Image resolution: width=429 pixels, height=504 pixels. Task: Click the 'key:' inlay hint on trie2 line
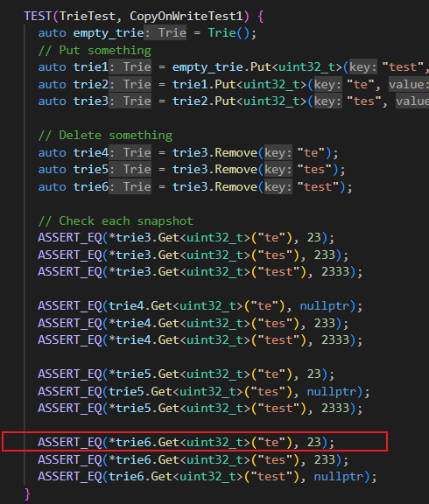pos(328,85)
